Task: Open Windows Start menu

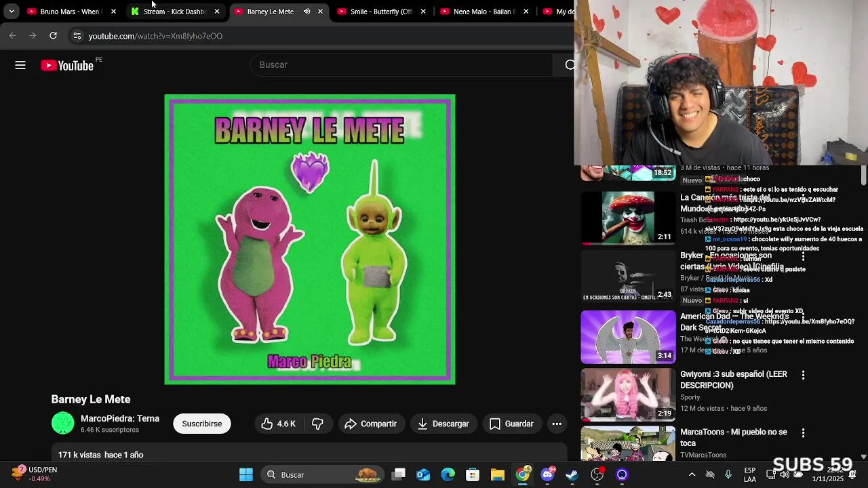Action: (246, 474)
